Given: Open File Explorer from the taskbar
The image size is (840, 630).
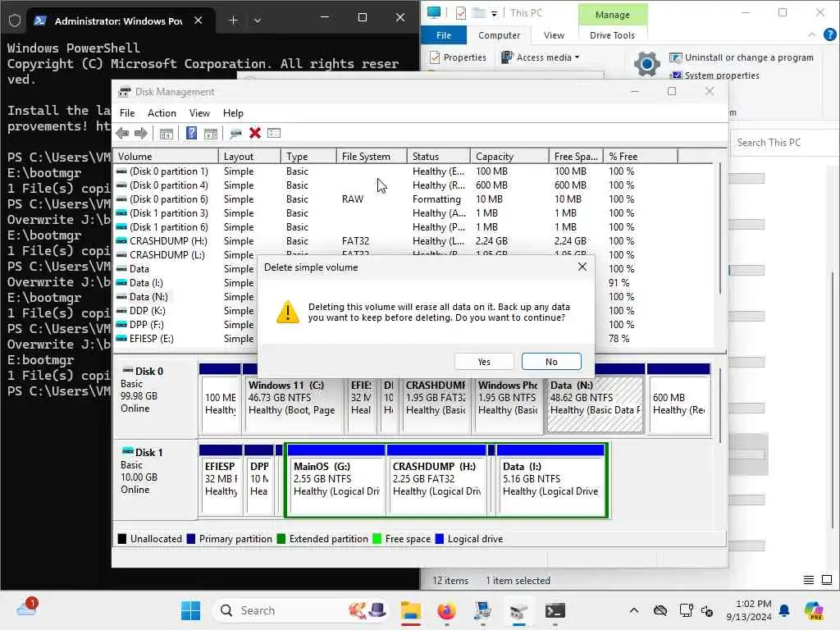Looking at the screenshot, I should click(x=411, y=610).
